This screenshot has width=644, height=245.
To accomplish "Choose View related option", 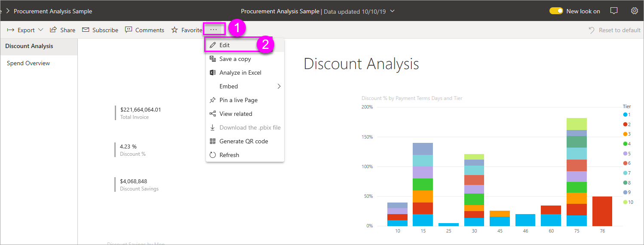I will (x=245, y=114).
